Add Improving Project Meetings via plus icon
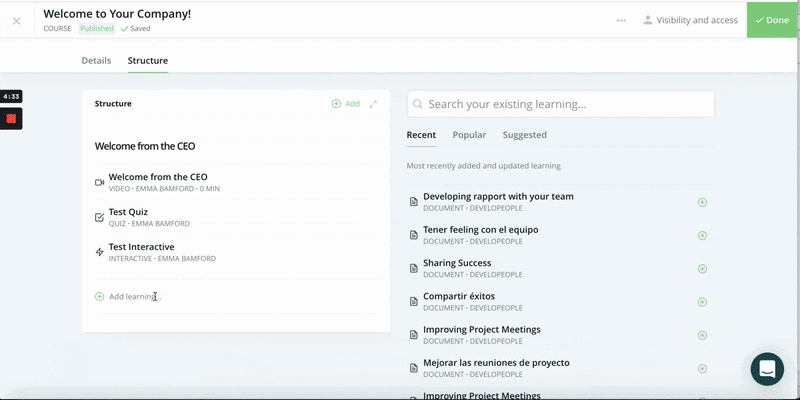 coord(702,335)
